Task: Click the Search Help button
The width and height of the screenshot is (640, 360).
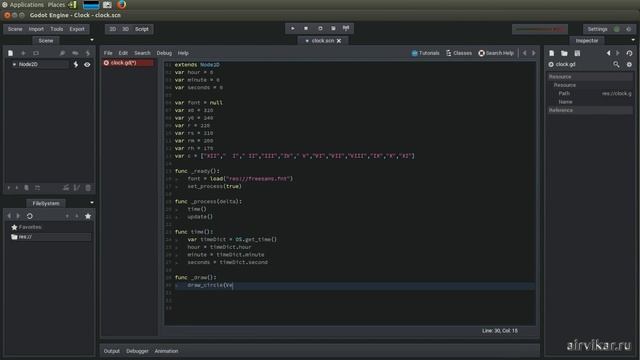Action: [x=496, y=53]
